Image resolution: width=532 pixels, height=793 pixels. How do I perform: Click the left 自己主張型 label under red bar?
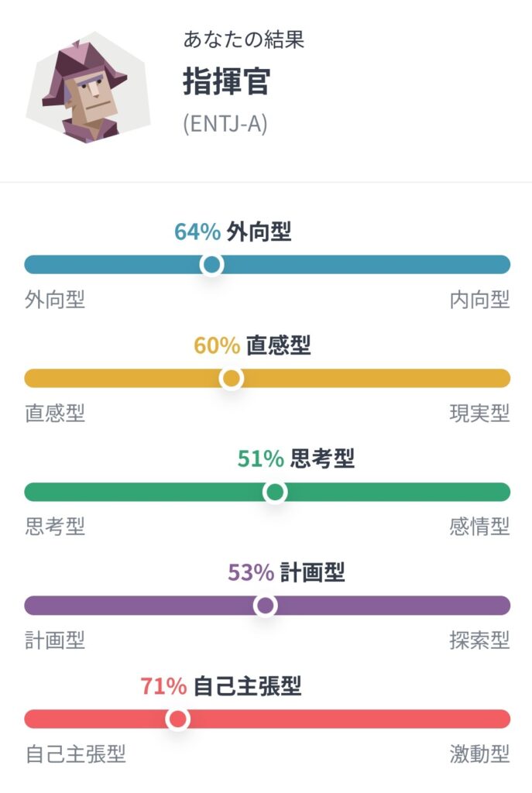(75, 754)
